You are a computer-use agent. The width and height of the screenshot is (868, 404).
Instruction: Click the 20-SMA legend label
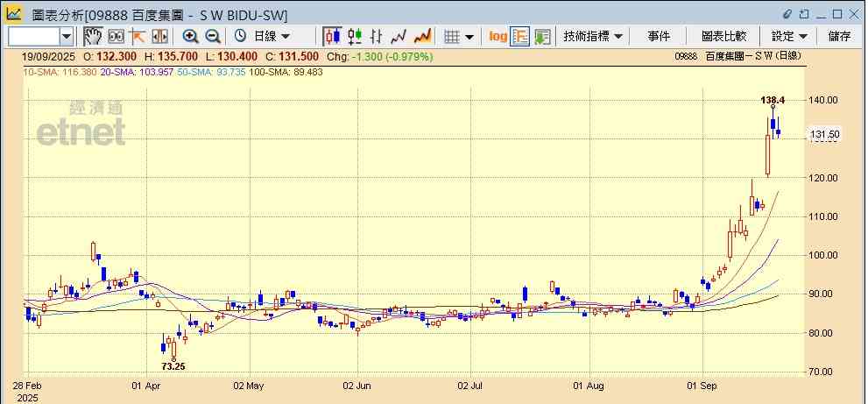coord(137,72)
